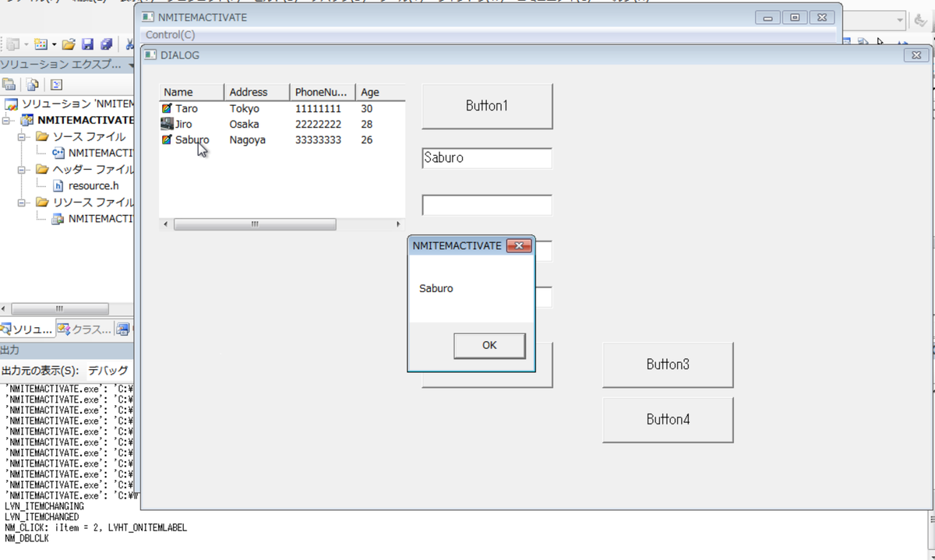Viewport: 935px width, 560px height.
Task: Click the Save toolbar icon
Action: tap(87, 44)
